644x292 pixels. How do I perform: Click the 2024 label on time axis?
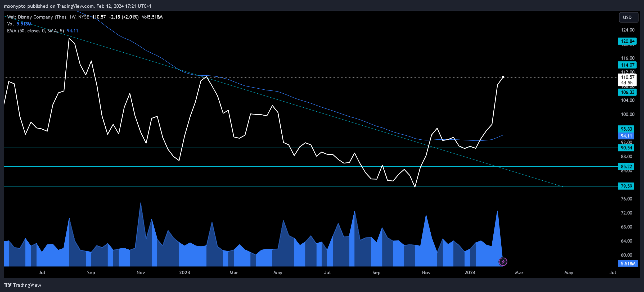click(x=470, y=273)
